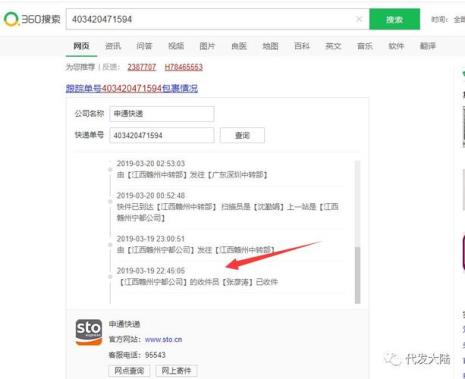Switch to the 资讯 tab
Viewport: 465px width, 379px height.
point(113,46)
